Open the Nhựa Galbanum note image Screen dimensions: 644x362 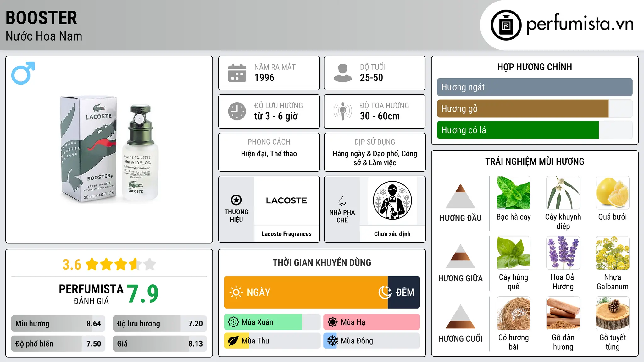click(x=613, y=253)
